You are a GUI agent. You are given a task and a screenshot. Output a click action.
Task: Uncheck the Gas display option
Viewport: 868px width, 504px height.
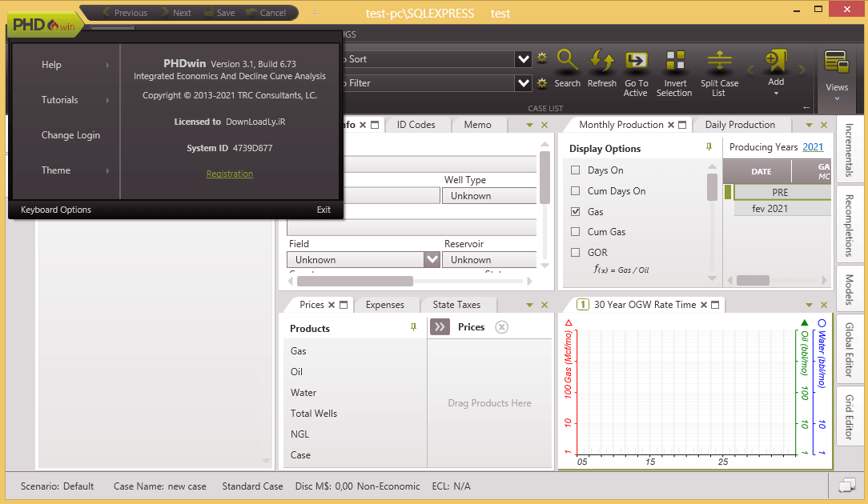pos(576,212)
